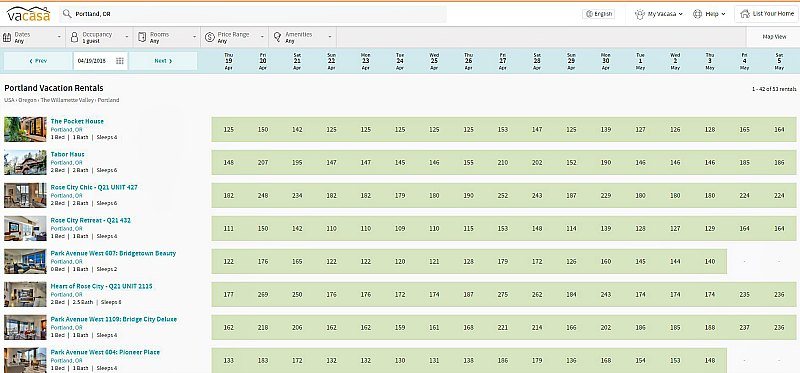This screenshot has height=373, width=800.
Task: Click the Oregon breadcrumb link
Action: click(x=27, y=100)
